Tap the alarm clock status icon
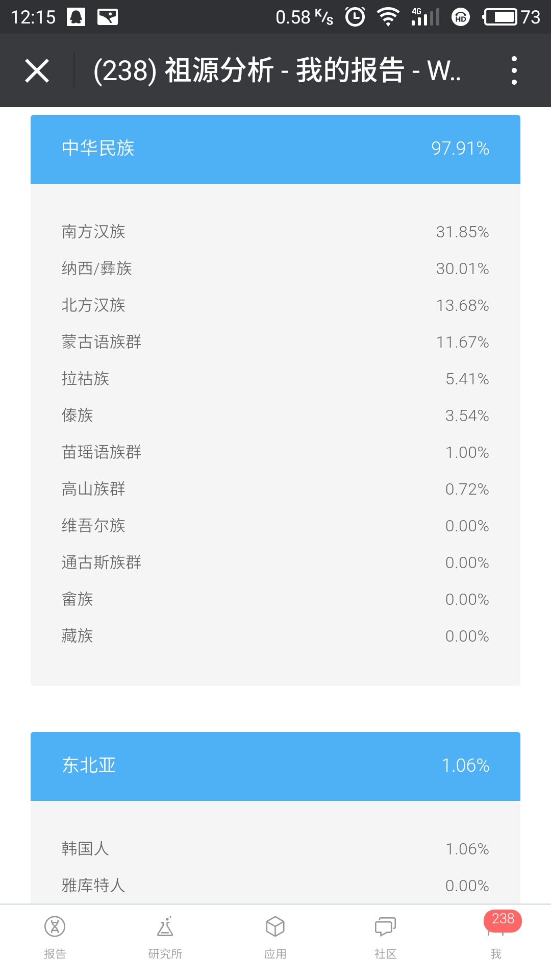This screenshot has width=551, height=980. click(355, 17)
